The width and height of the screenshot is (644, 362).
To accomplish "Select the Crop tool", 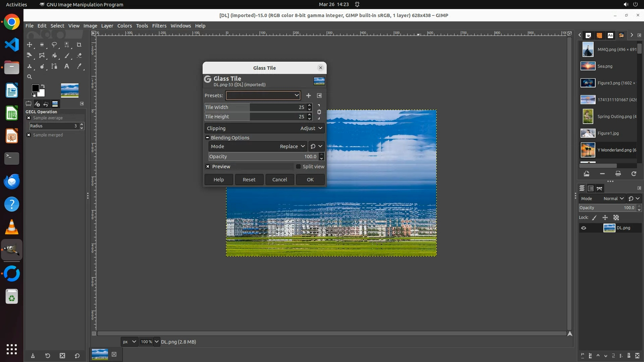I will click(79, 45).
